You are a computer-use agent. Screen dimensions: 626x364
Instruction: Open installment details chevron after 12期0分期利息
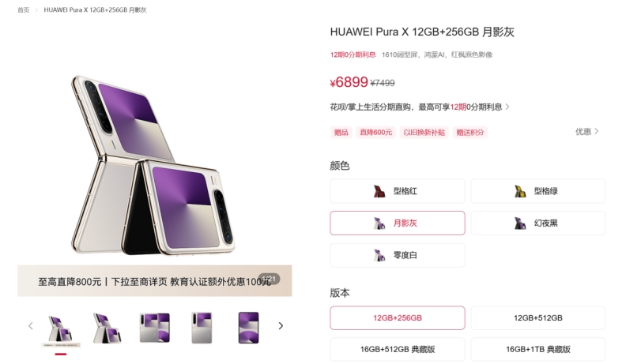click(507, 107)
